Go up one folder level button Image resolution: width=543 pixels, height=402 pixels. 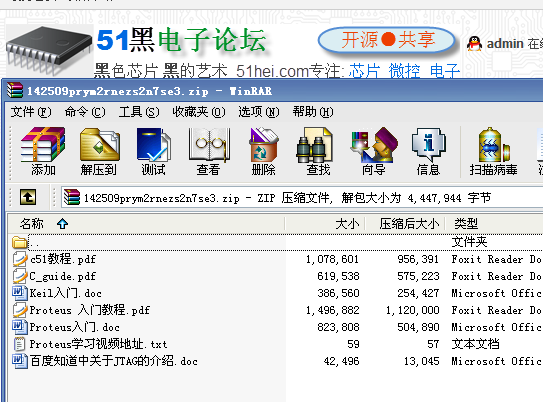28,197
